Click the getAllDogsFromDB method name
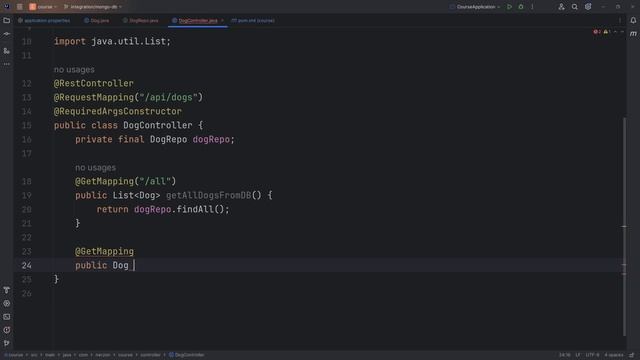The width and height of the screenshot is (640, 360). (208, 196)
